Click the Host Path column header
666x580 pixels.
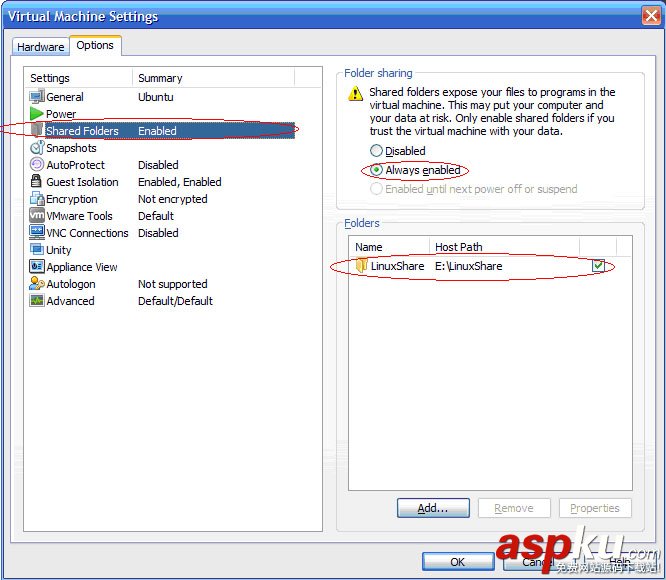coord(505,247)
